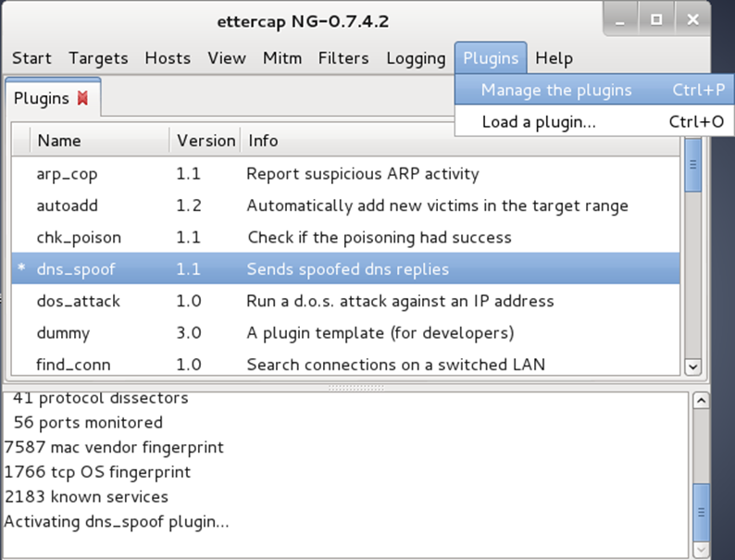Minimize the ettercap window
The height and width of the screenshot is (560, 735).
click(x=620, y=20)
